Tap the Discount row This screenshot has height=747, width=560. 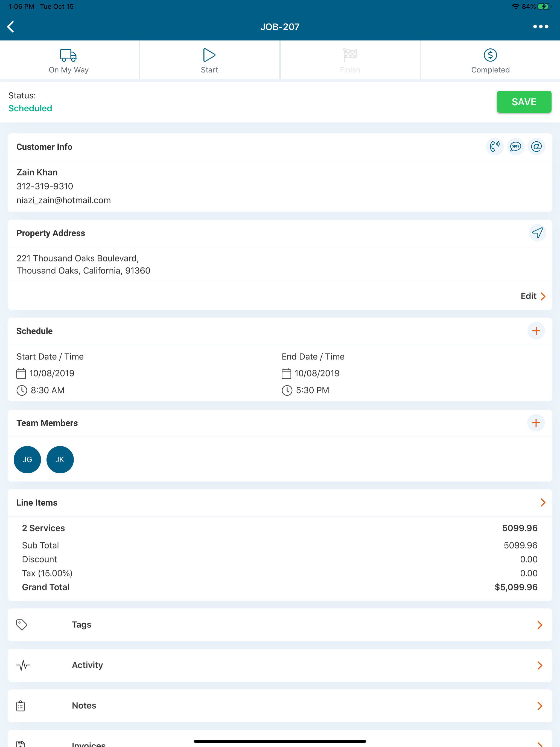(x=280, y=559)
